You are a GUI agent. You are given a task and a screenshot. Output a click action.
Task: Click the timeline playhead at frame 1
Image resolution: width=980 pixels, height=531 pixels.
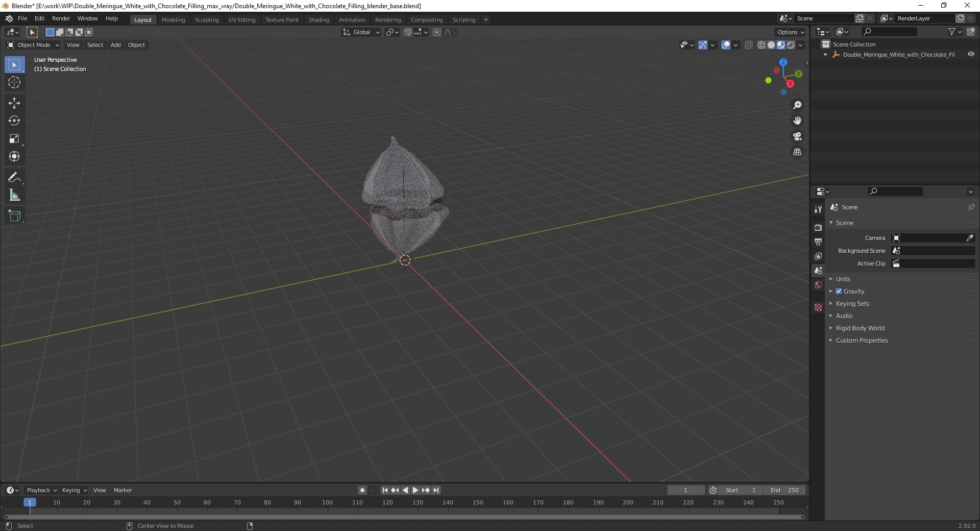[x=30, y=502]
